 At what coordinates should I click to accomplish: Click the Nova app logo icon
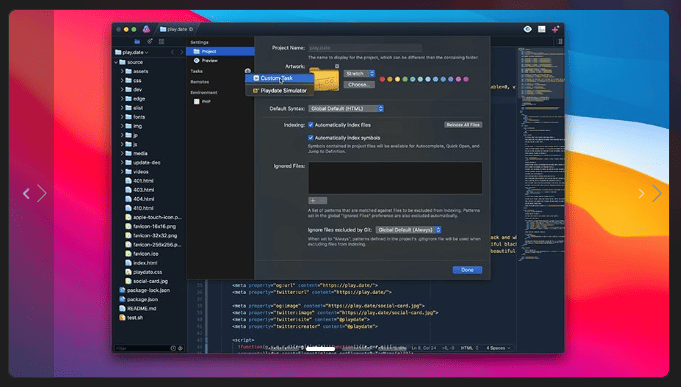tap(146, 29)
